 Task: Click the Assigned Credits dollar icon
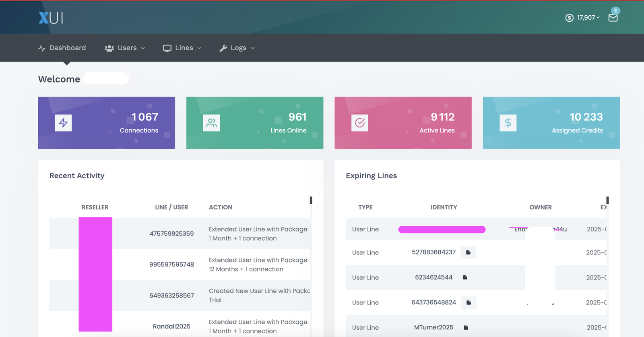point(508,123)
